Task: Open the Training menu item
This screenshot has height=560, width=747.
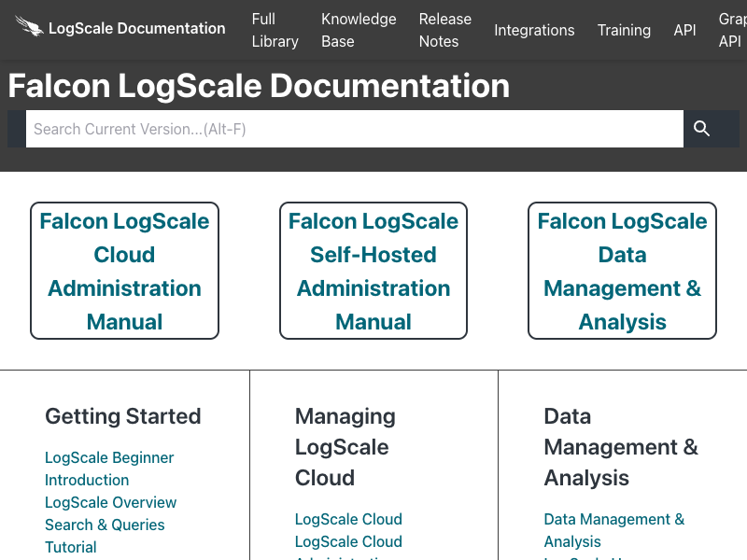Action: tap(624, 30)
